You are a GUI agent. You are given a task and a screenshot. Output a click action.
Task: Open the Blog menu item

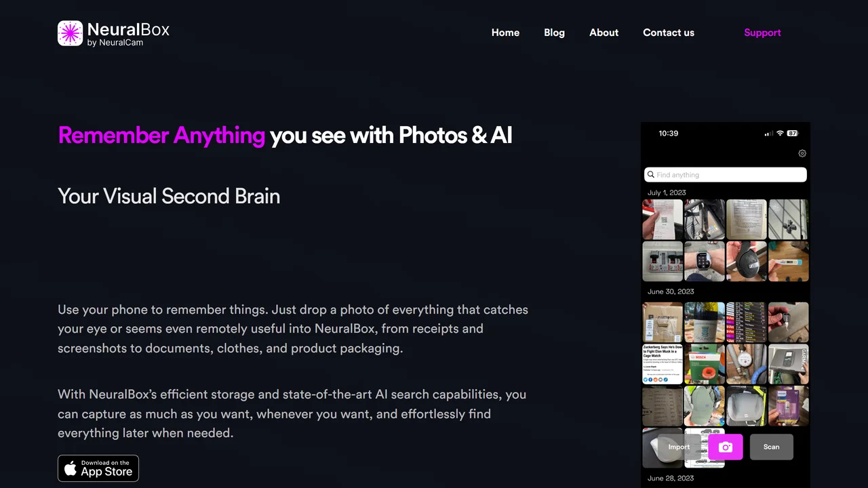pos(554,33)
